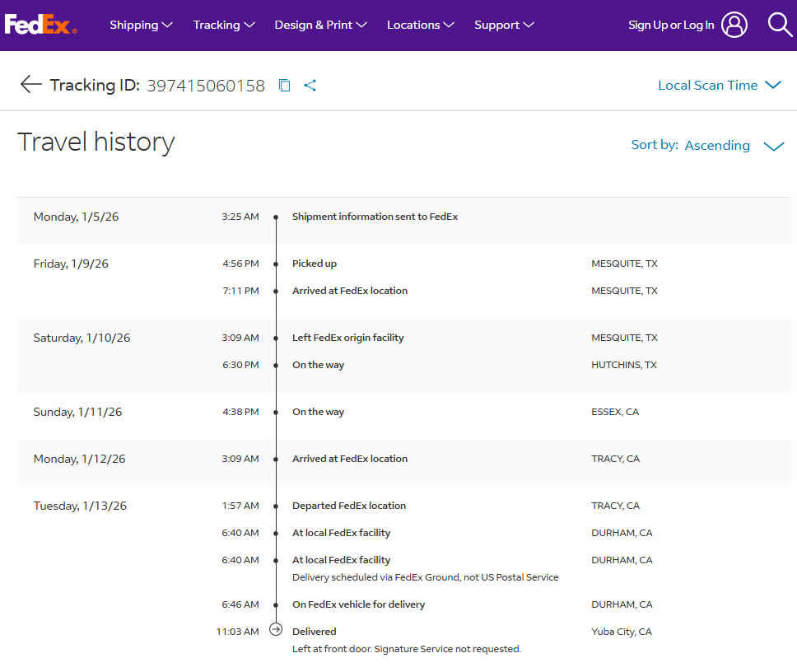Select location ESSEX, CA
Image resolution: width=797 pixels, height=672 pixels.
click(x=615, y=412)
